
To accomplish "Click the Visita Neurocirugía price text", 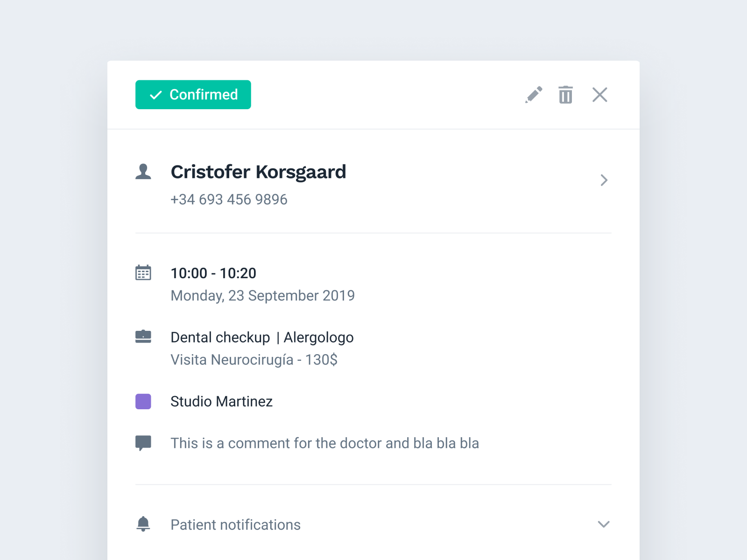I will click(255, 359).
